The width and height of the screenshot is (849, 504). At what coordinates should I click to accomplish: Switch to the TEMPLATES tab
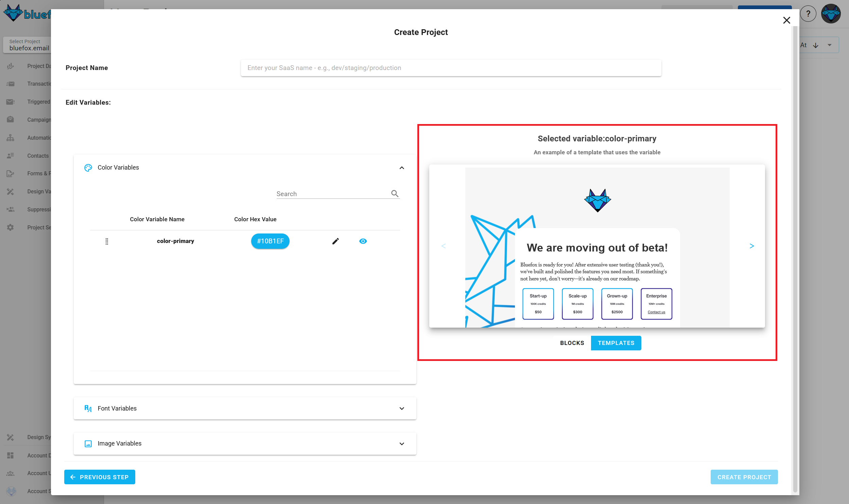[616, 343]
